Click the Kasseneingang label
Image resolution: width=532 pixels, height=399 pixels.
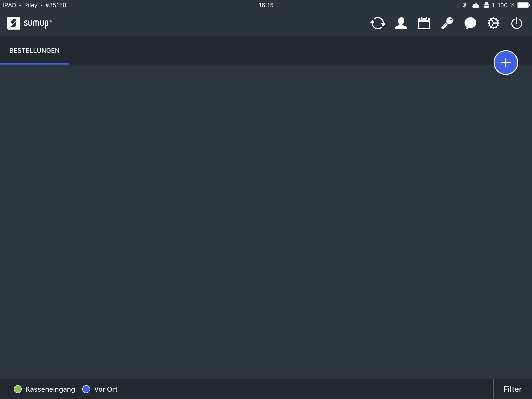[x=50, y=389]
